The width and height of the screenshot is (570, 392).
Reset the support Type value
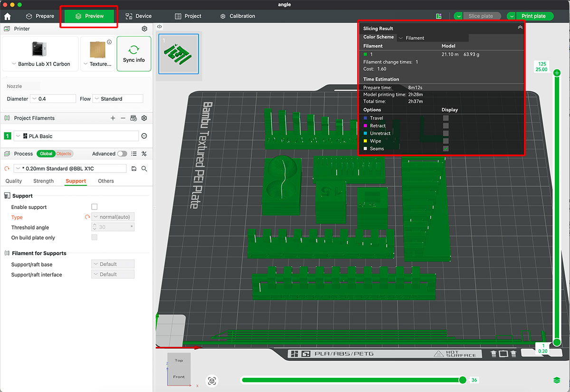pos(87,217)
